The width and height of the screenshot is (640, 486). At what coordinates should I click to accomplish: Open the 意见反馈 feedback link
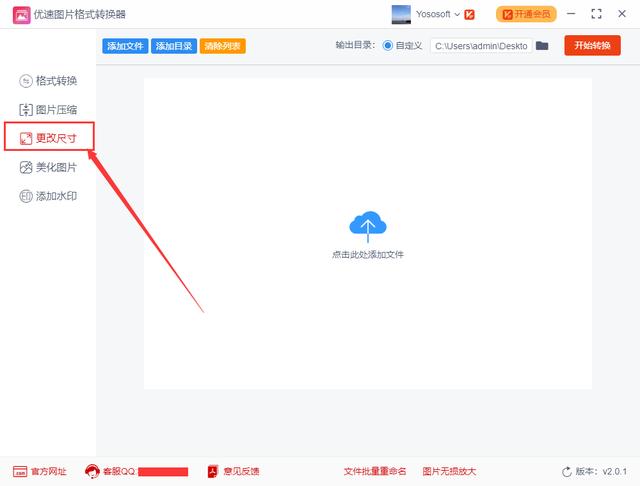point(233,471)
